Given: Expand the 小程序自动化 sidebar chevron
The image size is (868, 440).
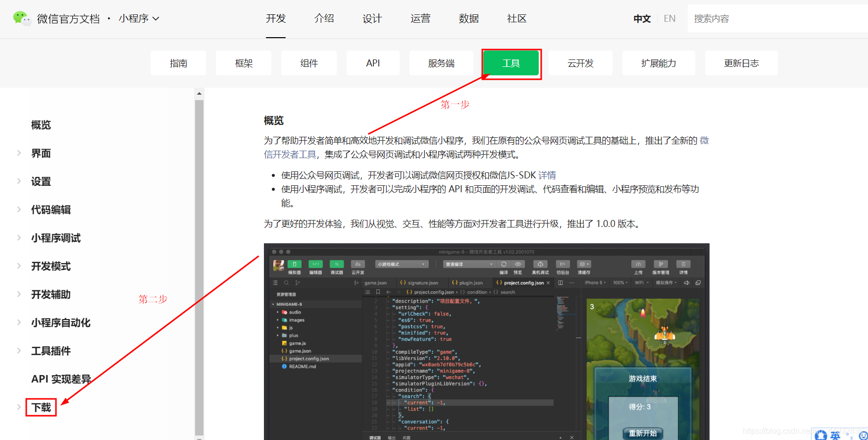Looking at the screenshot, I should tap(19, 322).
